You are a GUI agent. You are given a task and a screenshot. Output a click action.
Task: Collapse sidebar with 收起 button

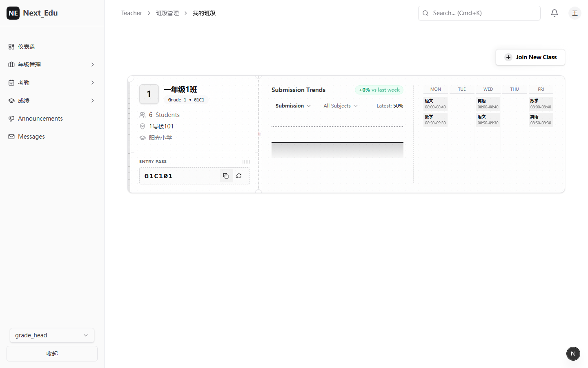(52, 354)
